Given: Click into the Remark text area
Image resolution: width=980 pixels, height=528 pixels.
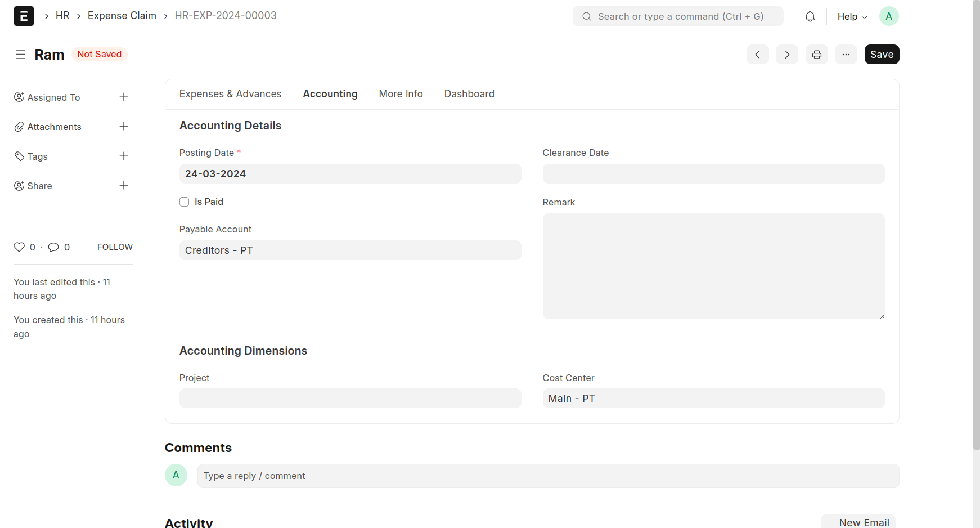Looking at the screenshot, I should pyautogui.click(x=713, y=266).
